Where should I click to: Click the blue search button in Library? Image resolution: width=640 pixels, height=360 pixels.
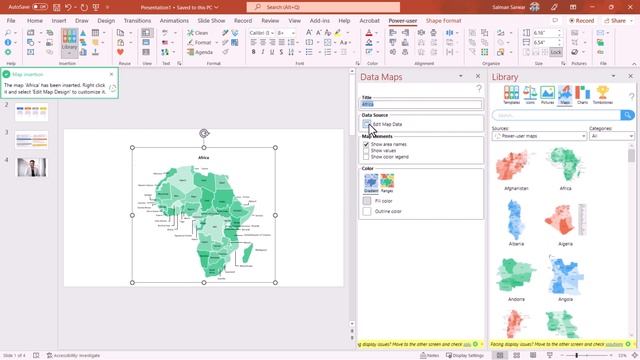pyautogui.click(x=627, y=116)
